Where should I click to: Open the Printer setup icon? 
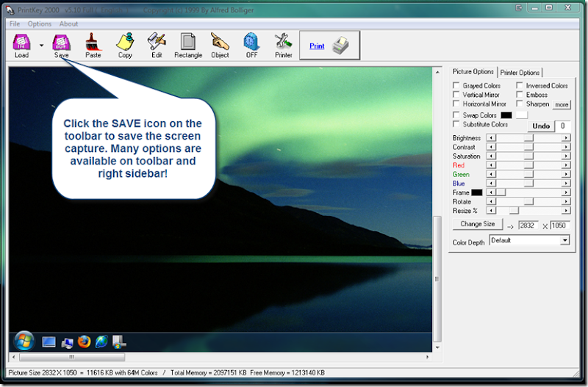283,42
